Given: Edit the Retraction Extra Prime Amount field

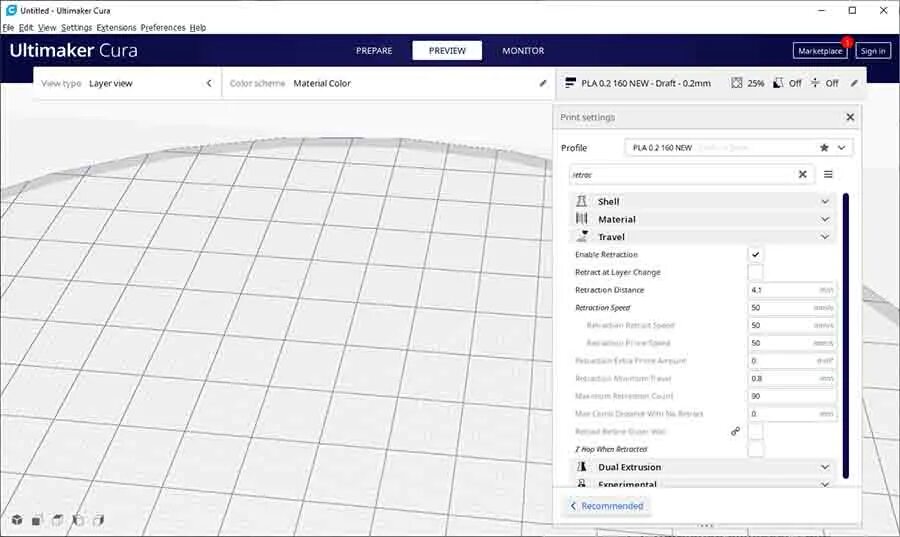Looking at the screenshot, I should [792, 360].
